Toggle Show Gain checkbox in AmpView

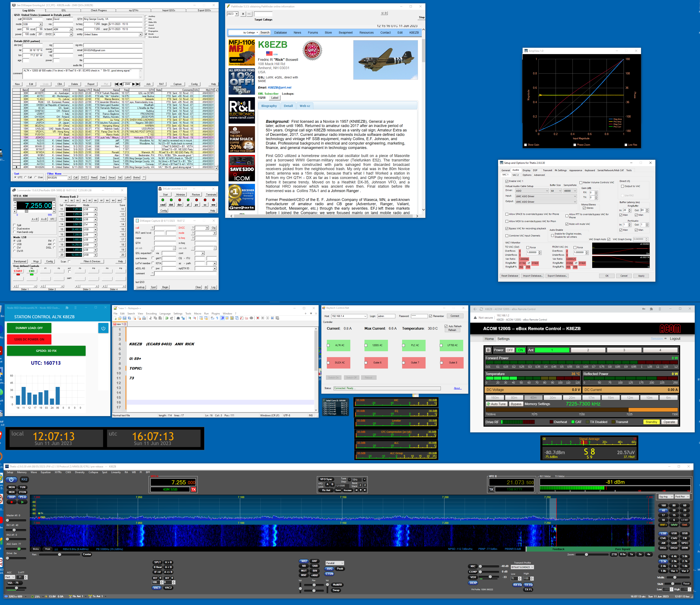(x=525, y=145)
